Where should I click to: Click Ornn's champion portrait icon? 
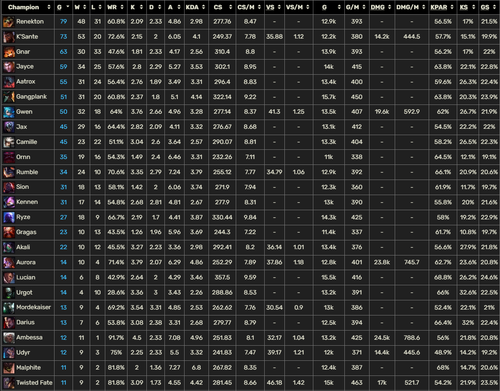pyautogui.click(x=9, y=157)
